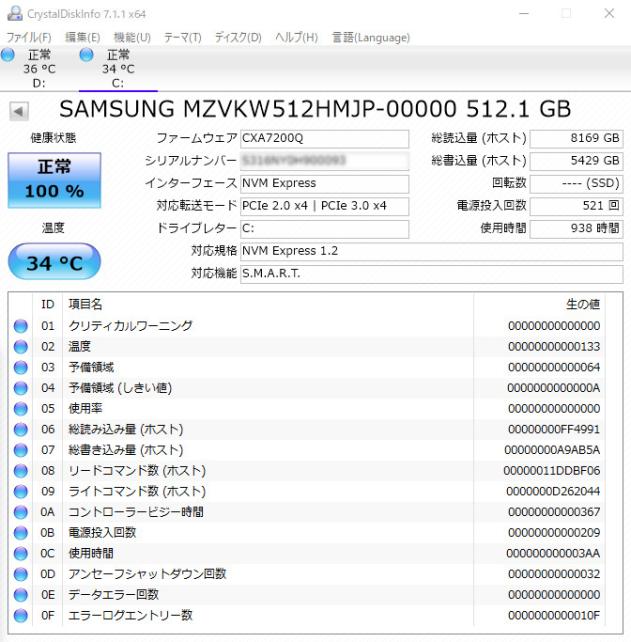Click the power on count value 521 回
Viewport: 631px width, 642px height.
pyautogui.click(x=576, y=206)
